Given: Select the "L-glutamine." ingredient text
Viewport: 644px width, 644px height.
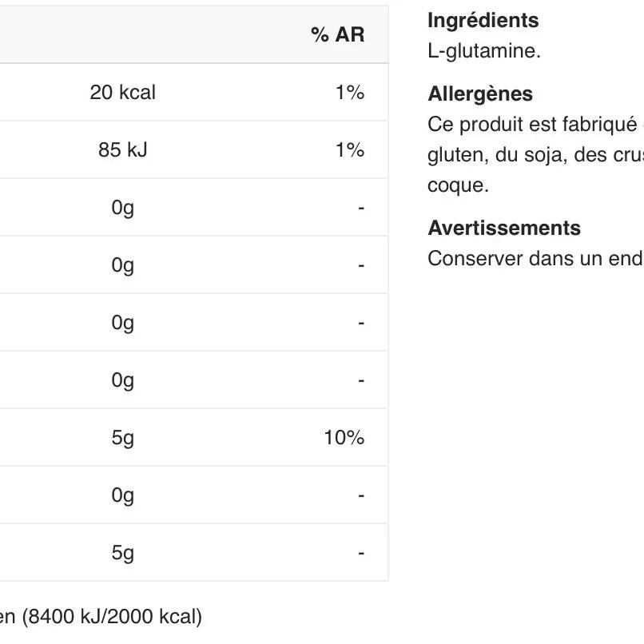Looking at the screenshot, I should tap(484, 51).
